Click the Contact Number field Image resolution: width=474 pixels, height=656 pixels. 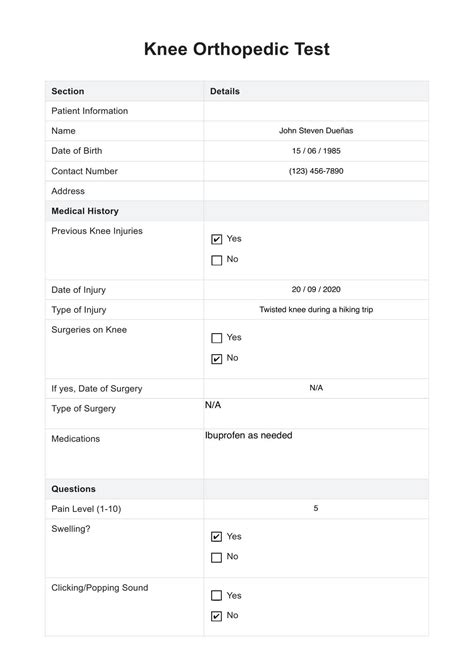click(x=316, y=171)
